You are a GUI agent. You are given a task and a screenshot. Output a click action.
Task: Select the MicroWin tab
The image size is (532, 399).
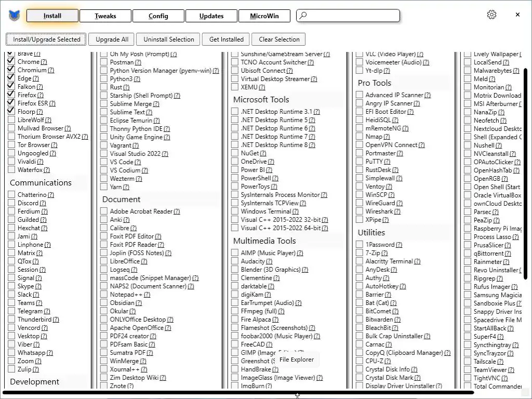point(264,16)
